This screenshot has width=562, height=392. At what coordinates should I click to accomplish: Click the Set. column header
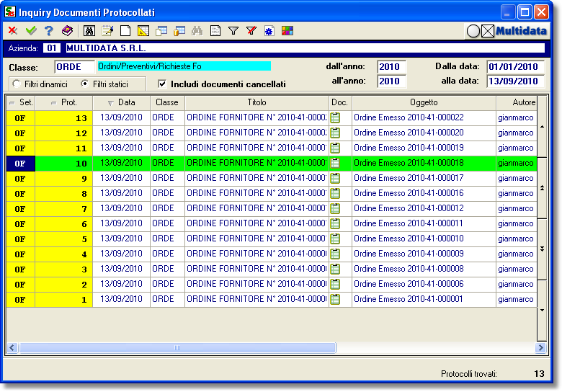tap(21, 102)
